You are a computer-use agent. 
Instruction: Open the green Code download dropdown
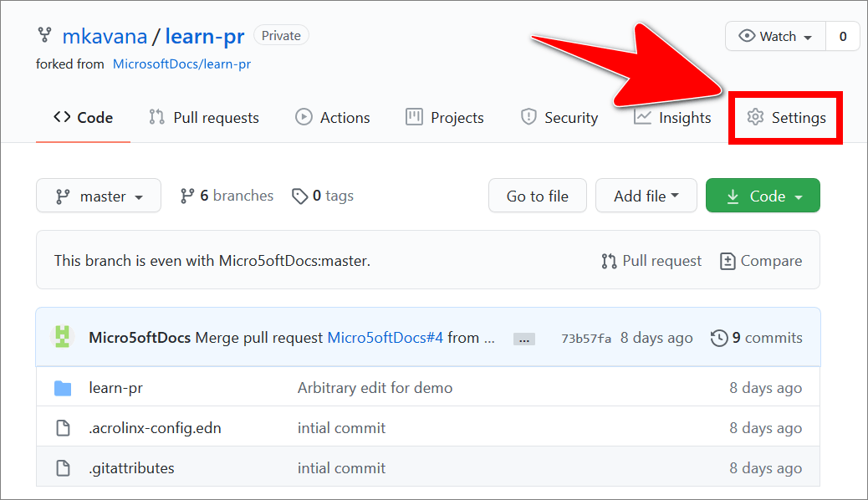click(763, 196)
